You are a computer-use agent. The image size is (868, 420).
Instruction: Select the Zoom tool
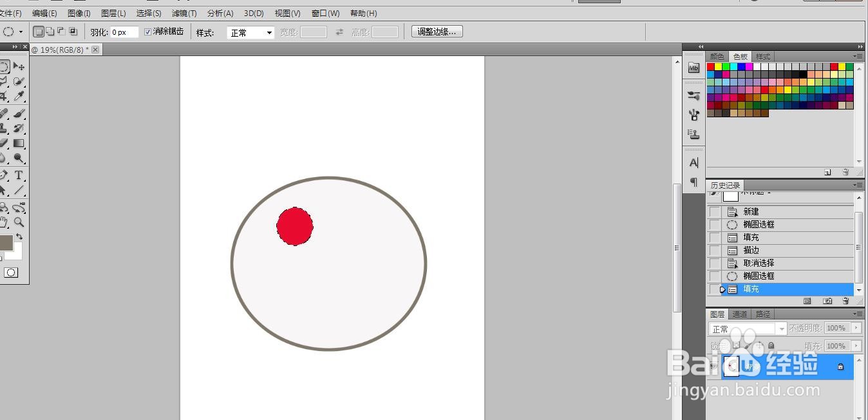[19, 222]
